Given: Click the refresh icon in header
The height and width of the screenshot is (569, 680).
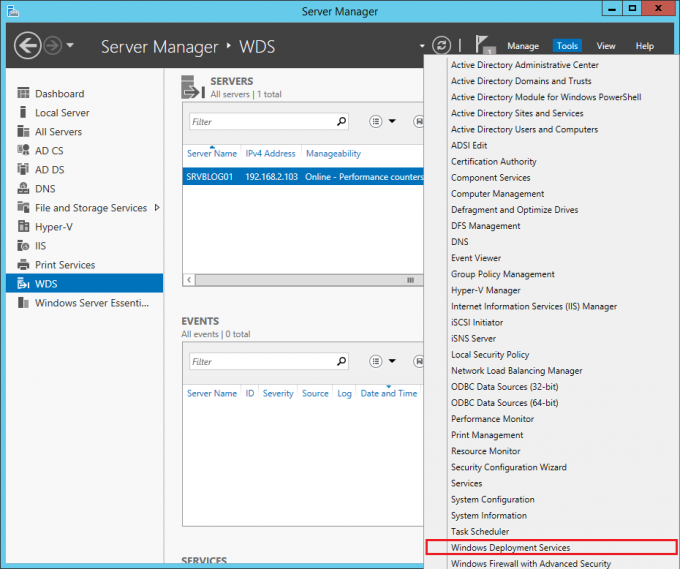Looking at the screenshot, I should (441, 46).
